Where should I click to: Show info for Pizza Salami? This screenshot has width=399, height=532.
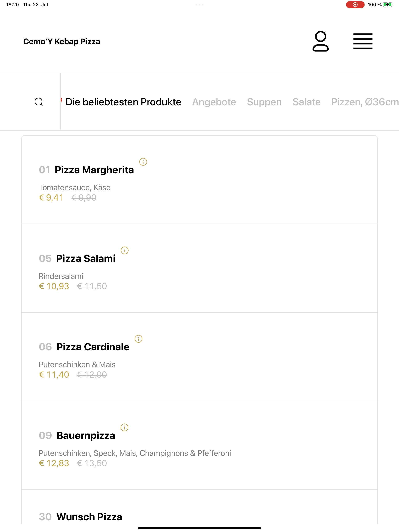tap(125, 250)
